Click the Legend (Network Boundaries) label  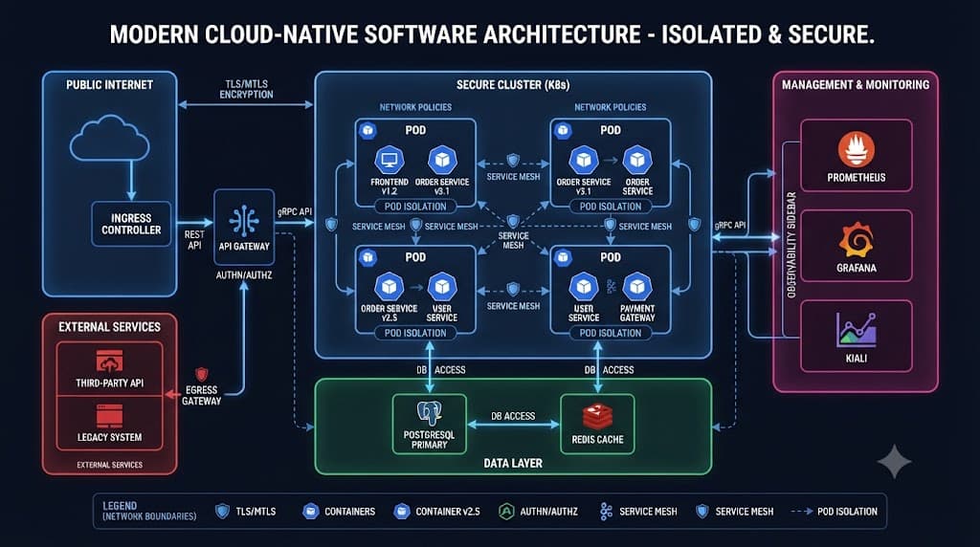pos(149,511)
